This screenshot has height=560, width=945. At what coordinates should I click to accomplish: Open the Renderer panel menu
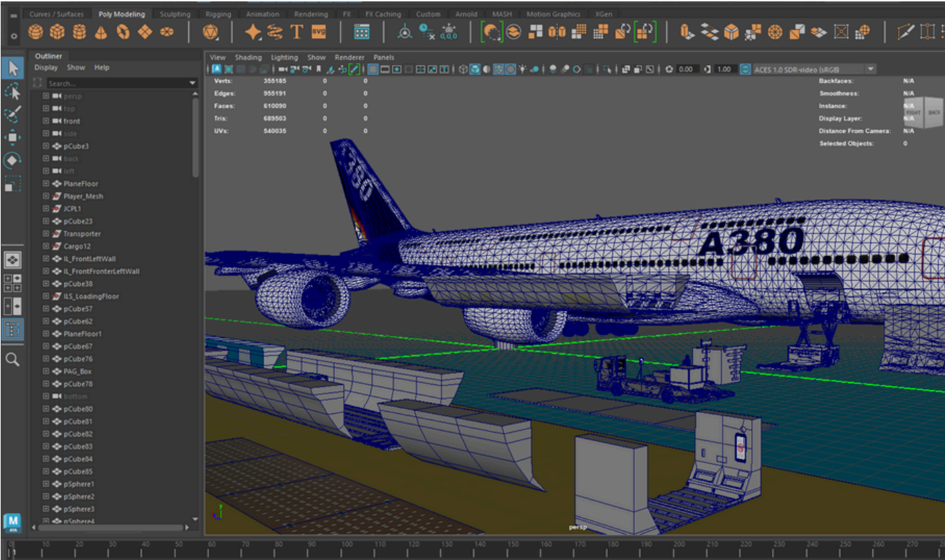point(350,57)
